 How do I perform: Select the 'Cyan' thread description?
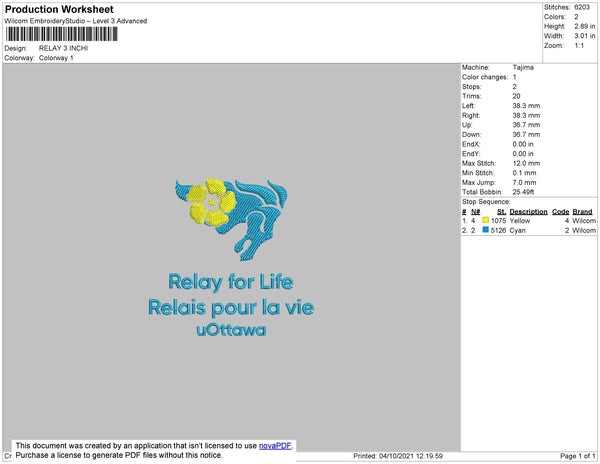(x=517, y=230)
